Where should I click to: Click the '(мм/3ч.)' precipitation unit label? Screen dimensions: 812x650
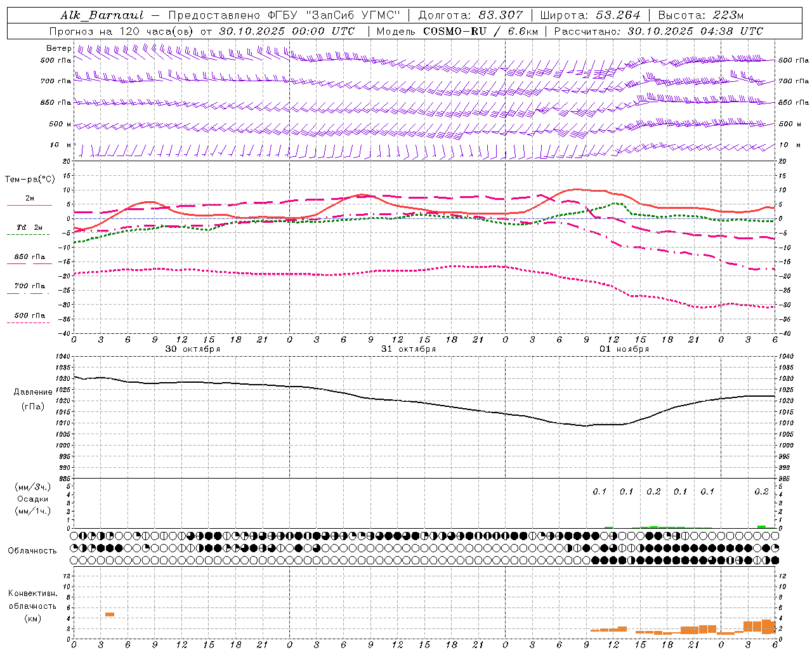pyautogui.click(x=33, y=487)
